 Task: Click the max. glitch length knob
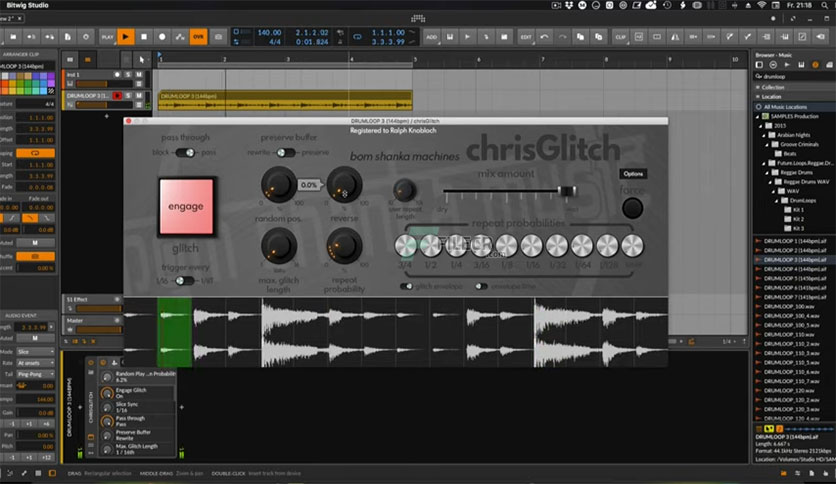pyautogui.click(x=278, y=246)
